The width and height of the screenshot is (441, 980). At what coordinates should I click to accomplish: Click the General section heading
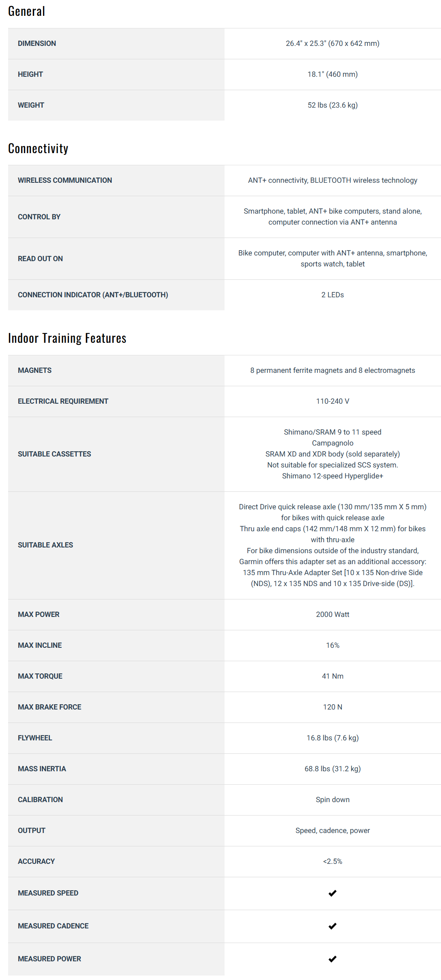pos(27,11)
